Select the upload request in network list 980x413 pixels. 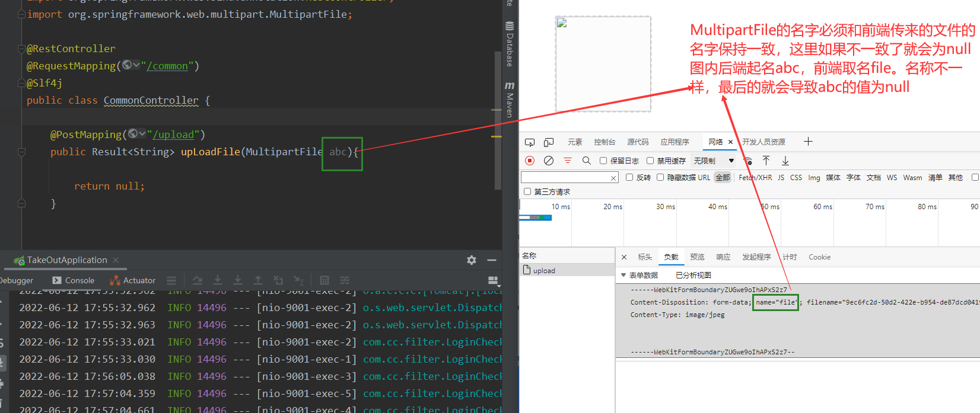567,270
